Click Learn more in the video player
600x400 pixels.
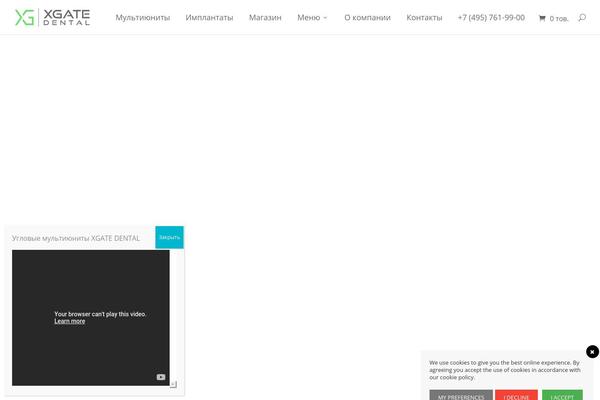point(70,321)
